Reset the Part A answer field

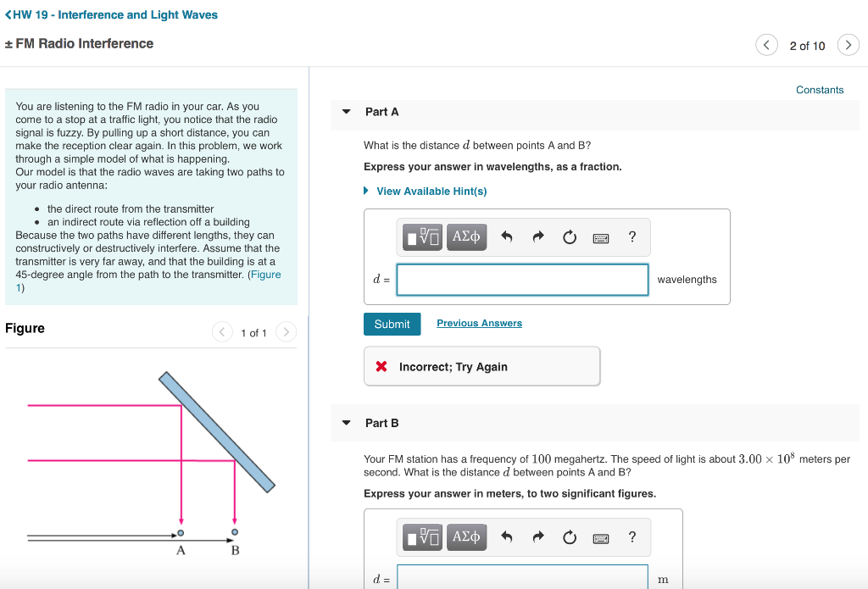[x=569, y=237]
